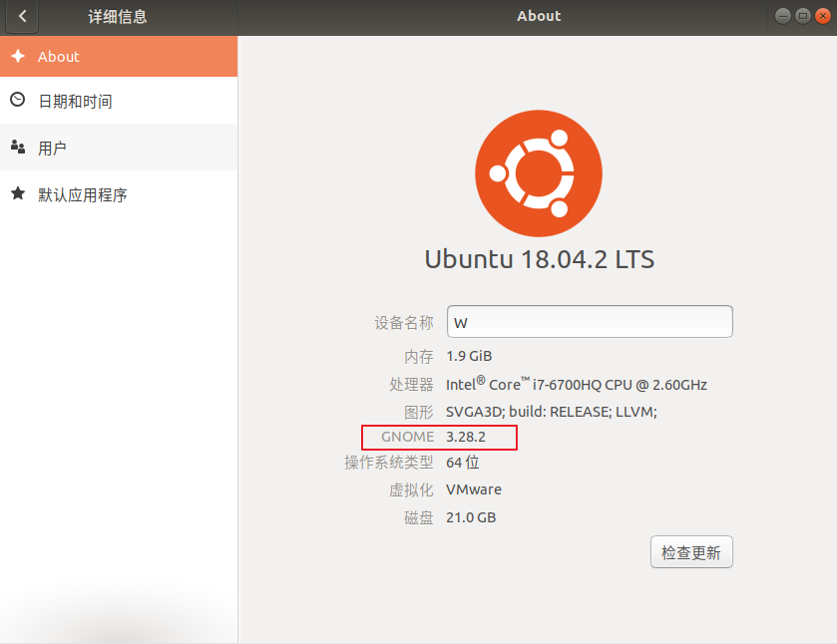Click the 21.0 GB disk value

coord(471,517)
